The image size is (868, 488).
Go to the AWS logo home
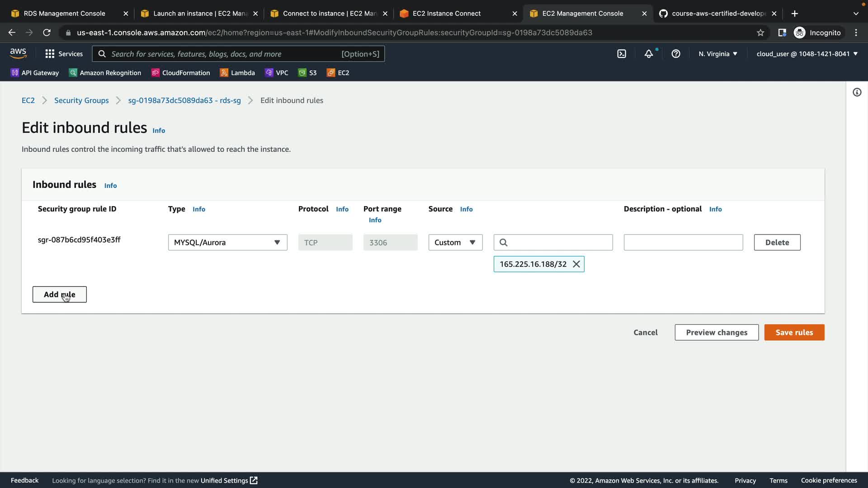18,53
